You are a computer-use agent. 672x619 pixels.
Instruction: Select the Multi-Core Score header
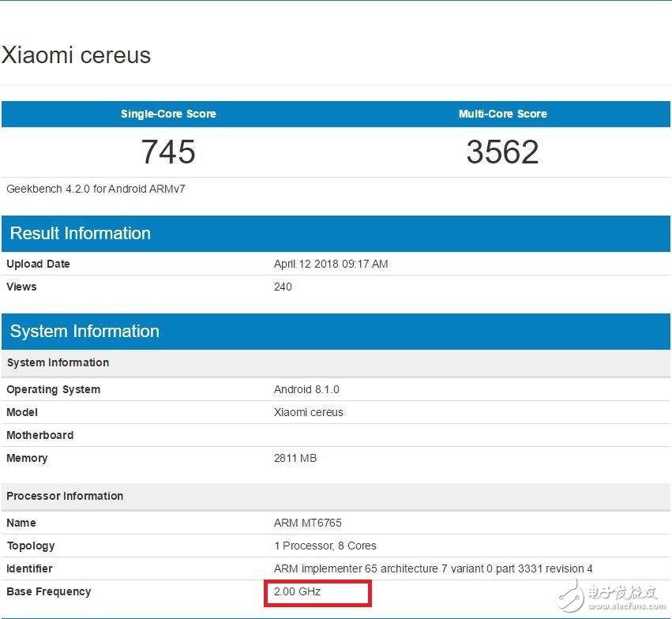click(502, 114)
